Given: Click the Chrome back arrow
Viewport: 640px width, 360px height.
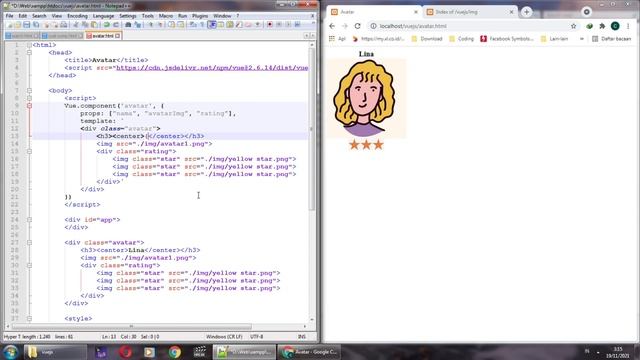Looking at the screenshot, I should (x=332, y=26).
